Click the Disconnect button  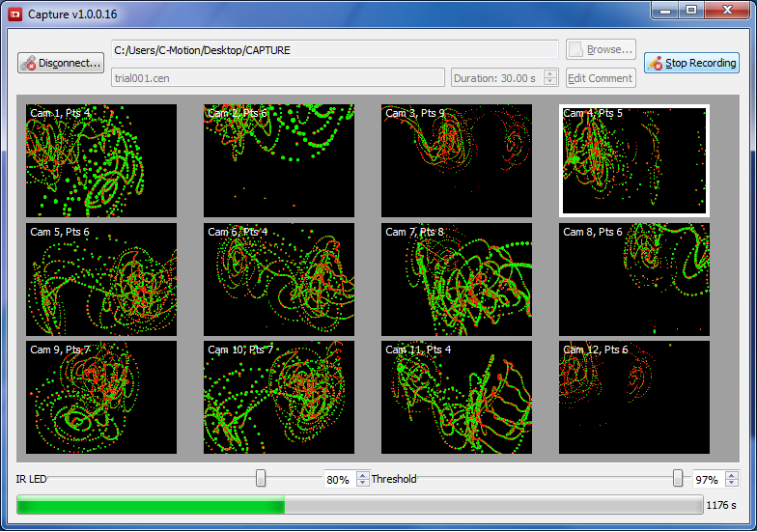tap(61, 63)
